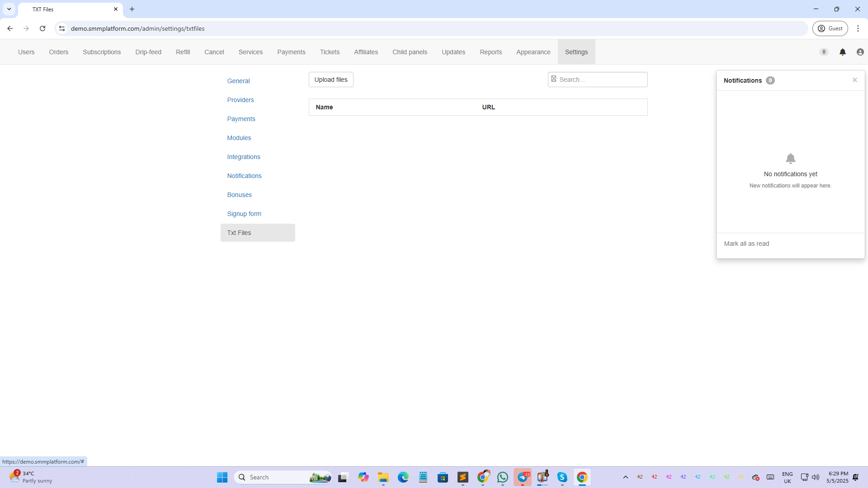Click the Upload files button
Image resolution: width=868 pixels, height=488 pixels.
click(x=330, y=80)
